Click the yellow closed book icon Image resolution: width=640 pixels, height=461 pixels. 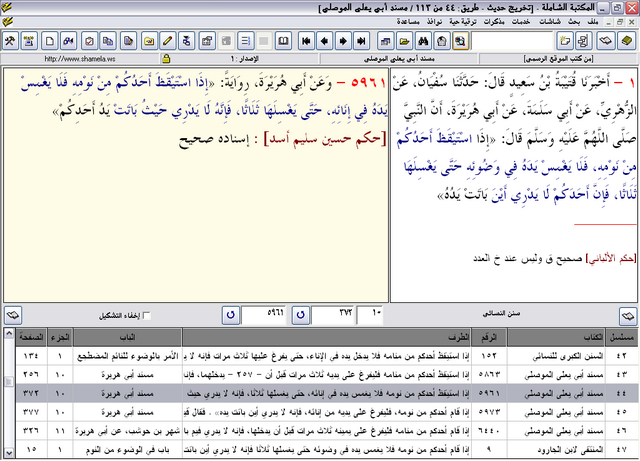click(x=627, y=41)
